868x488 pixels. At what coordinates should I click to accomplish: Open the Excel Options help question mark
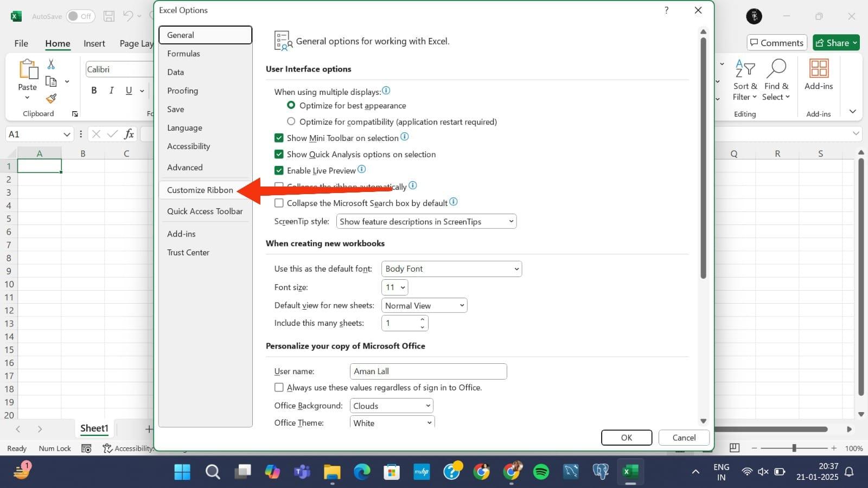[x=666, y=10]
